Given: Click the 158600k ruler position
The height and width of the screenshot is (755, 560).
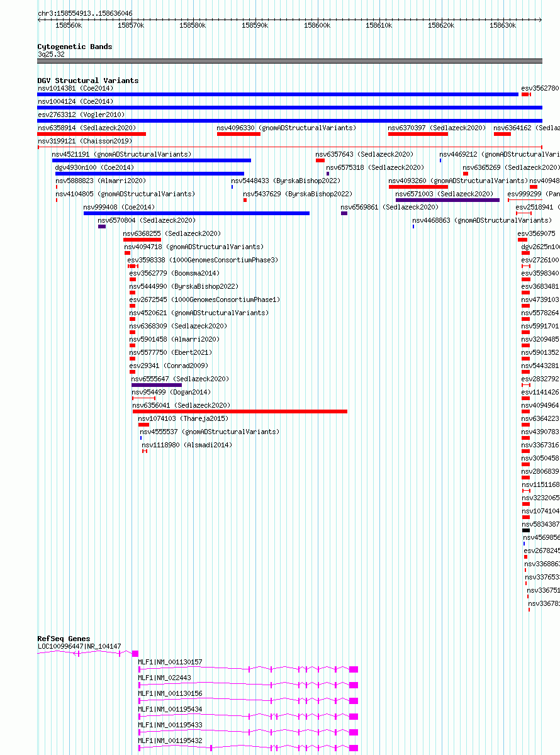Looking at the screenshot, I should [317, 25].
